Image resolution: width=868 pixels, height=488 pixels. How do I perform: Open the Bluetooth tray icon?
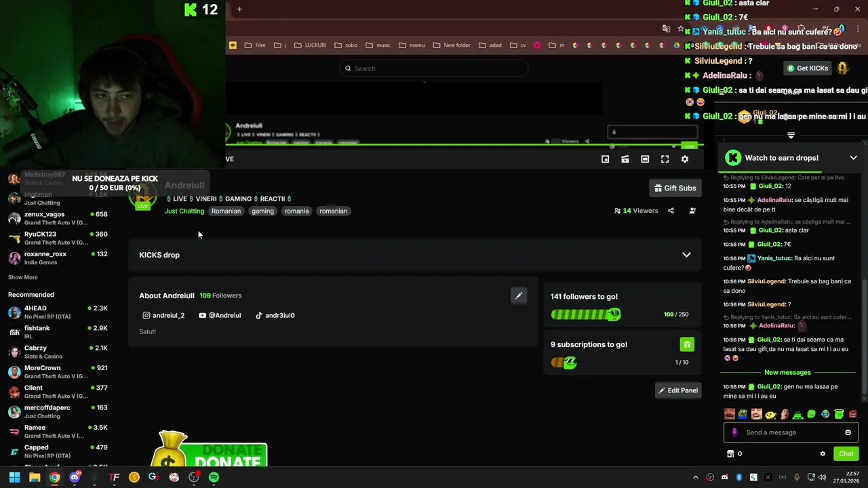pyautogui.click(x=739, y=477)
